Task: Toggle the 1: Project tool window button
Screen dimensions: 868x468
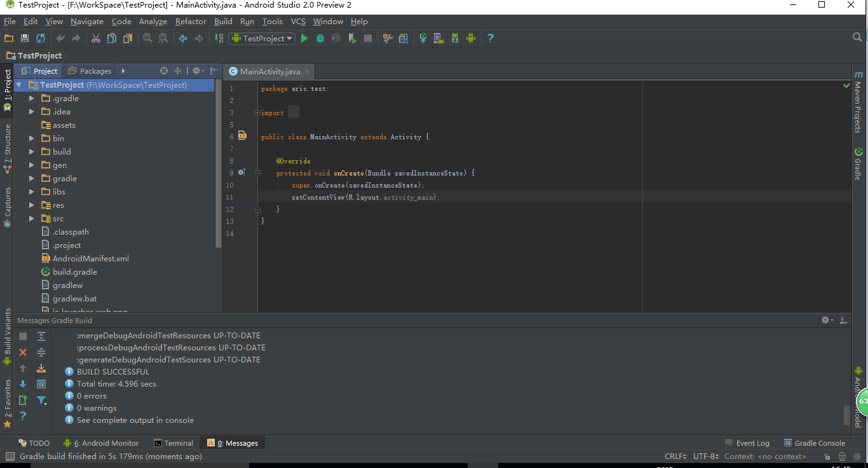Action: [7, 90]
